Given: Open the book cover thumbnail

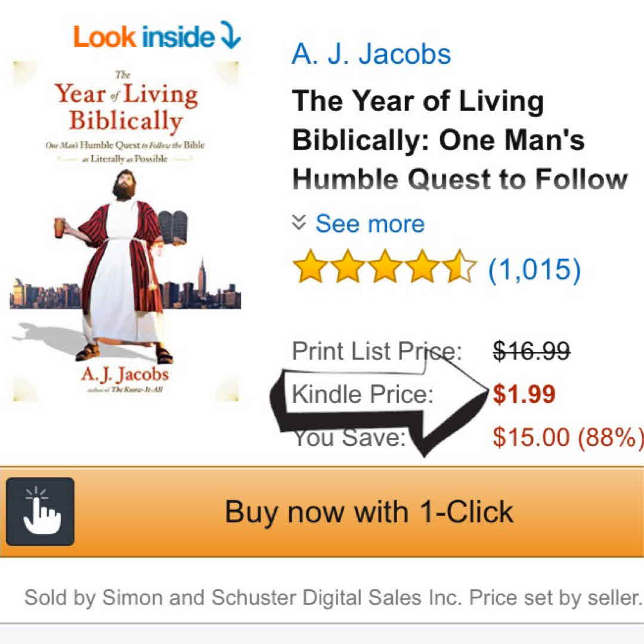Looking at the screenshot, I should [x=126, y=231].
